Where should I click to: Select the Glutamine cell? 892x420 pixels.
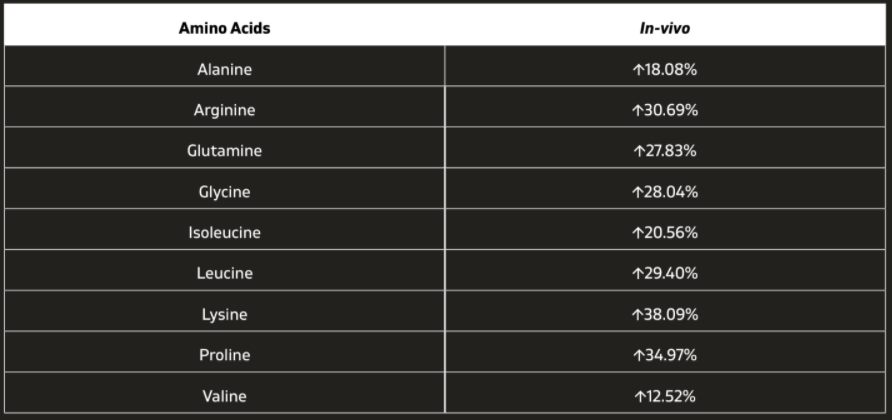[x=224, y=151]
